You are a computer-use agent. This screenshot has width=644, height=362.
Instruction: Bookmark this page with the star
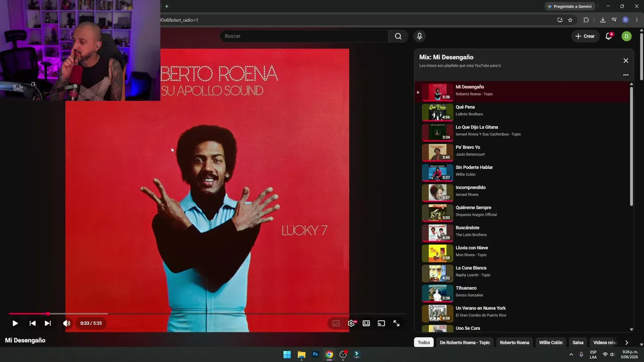click(x=570, y=20)
